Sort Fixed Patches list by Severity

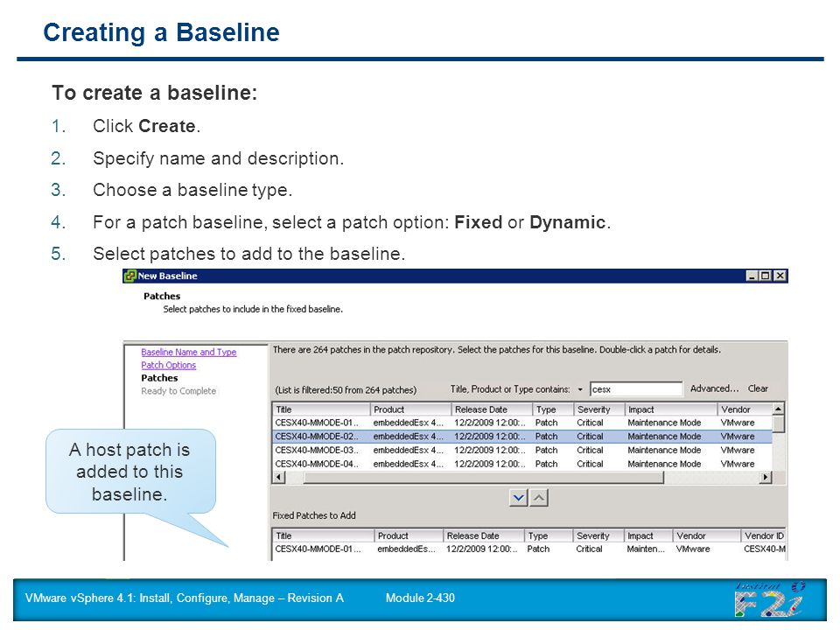coord(598,535)
